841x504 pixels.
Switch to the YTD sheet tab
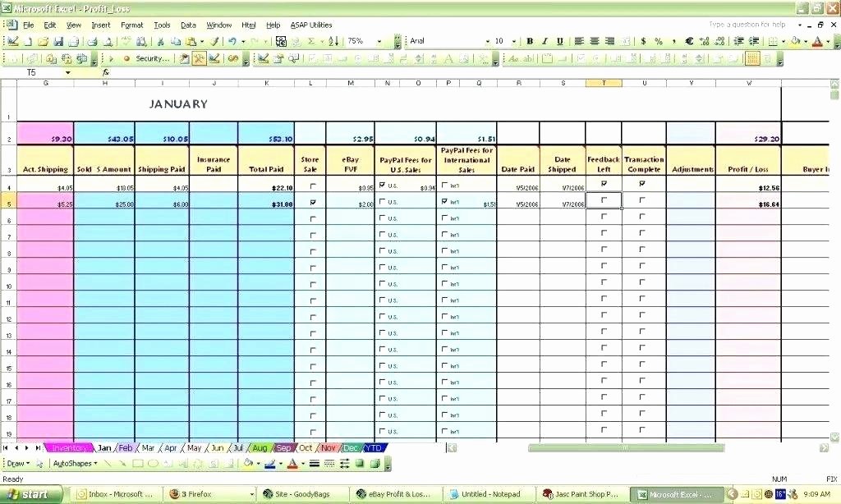click(374, 447)
